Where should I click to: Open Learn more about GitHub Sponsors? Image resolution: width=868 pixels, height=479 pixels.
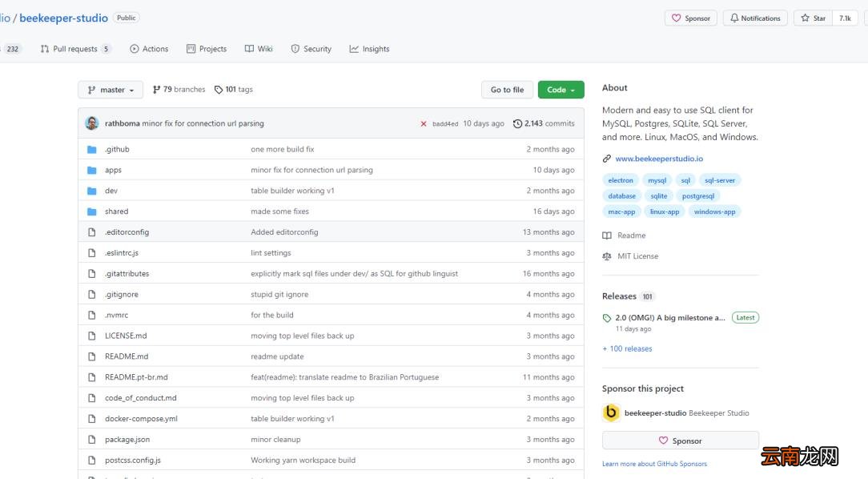[x=654, y=464]
